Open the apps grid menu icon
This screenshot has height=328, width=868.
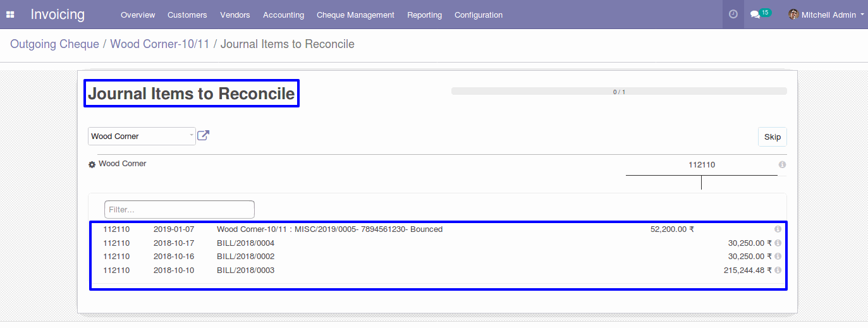click(10, 15)
